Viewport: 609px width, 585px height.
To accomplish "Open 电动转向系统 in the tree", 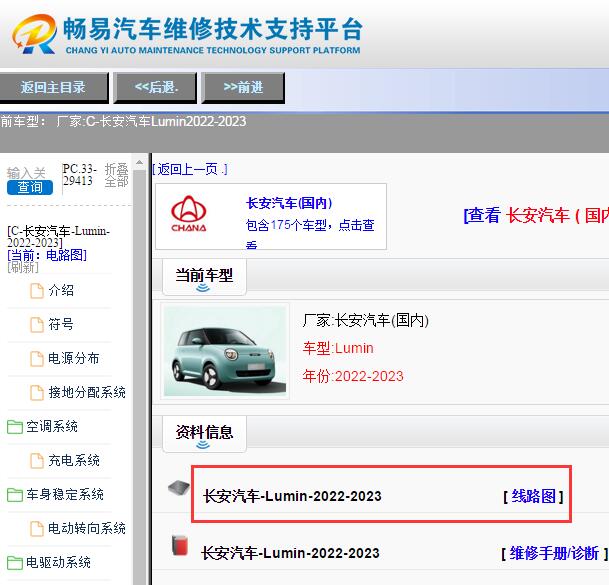I will tap(87, 528).
